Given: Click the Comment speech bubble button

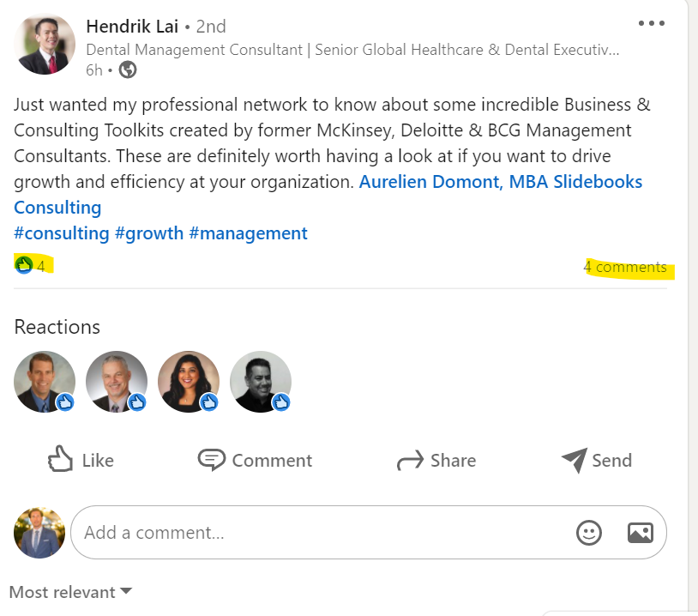Looking at the screenshot, I should tap(255, 461).
